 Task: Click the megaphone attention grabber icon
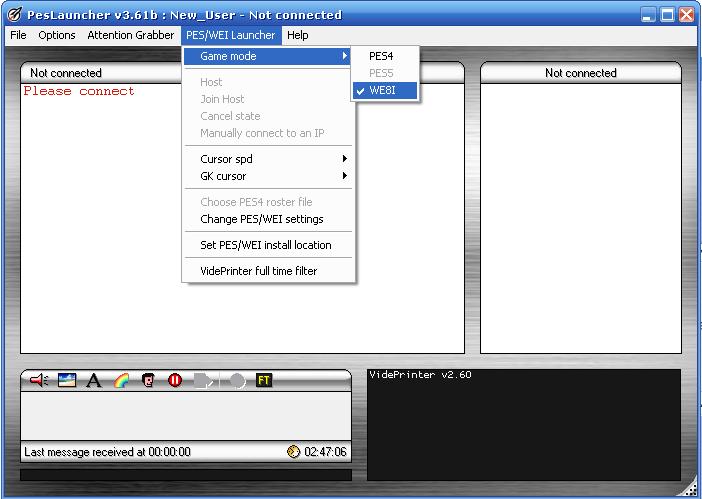point(39,380)
